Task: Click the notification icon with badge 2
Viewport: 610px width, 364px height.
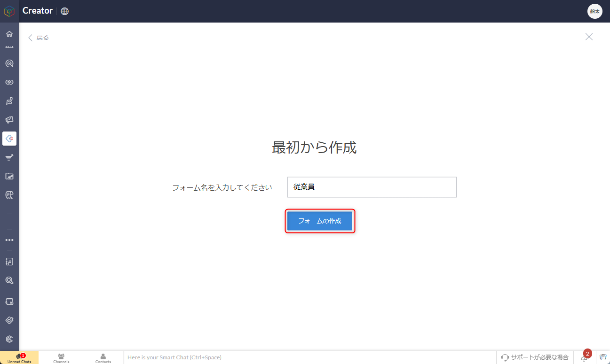Action: coord(584,357)
